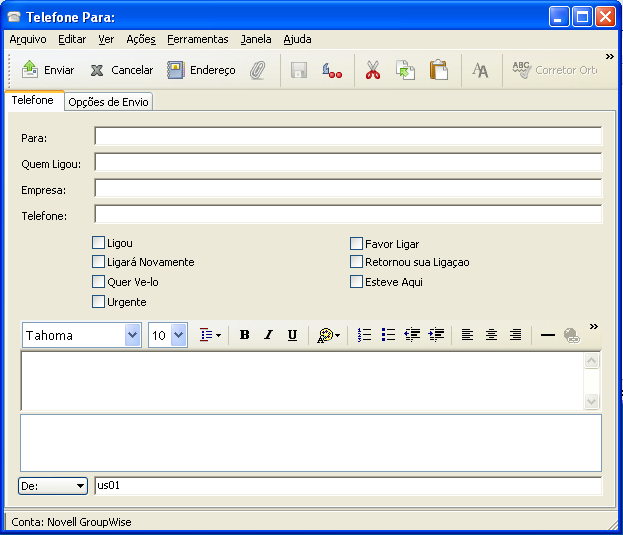This screenshot has height=535, width=623.
Task: Tick the Ligará Novamente checkbox
Action: click(98, 262)
